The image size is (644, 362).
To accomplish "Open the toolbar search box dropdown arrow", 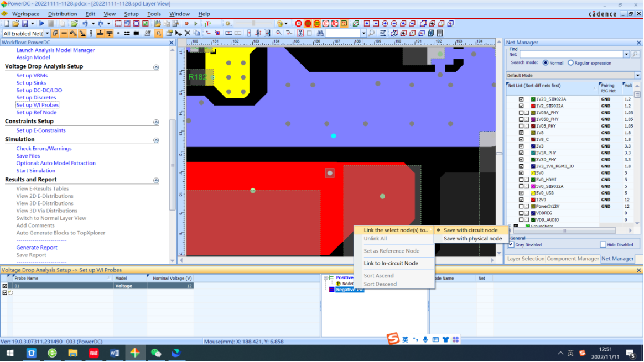I will pos(363,33).
